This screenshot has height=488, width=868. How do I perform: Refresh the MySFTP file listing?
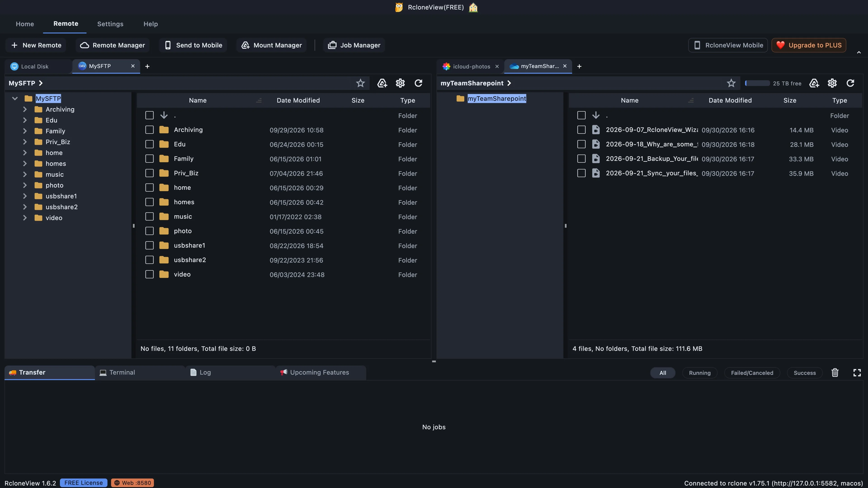click(x=418, y=83)
